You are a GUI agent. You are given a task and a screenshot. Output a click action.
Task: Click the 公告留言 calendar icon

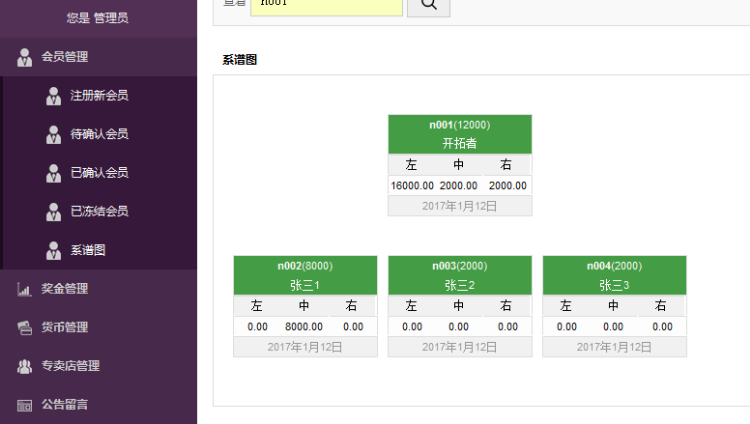point(25,405)
